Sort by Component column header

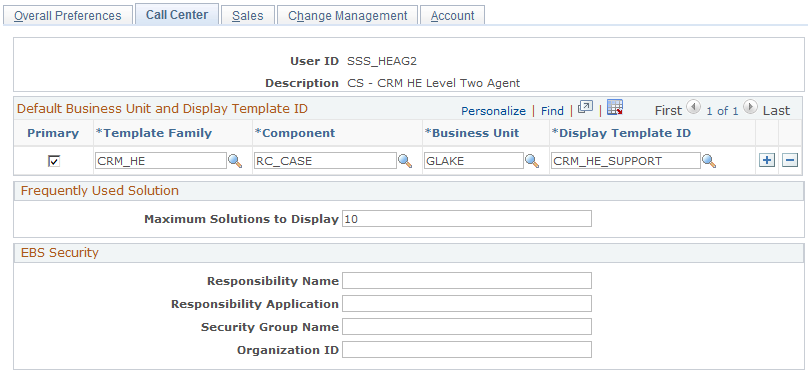[295, 133]
